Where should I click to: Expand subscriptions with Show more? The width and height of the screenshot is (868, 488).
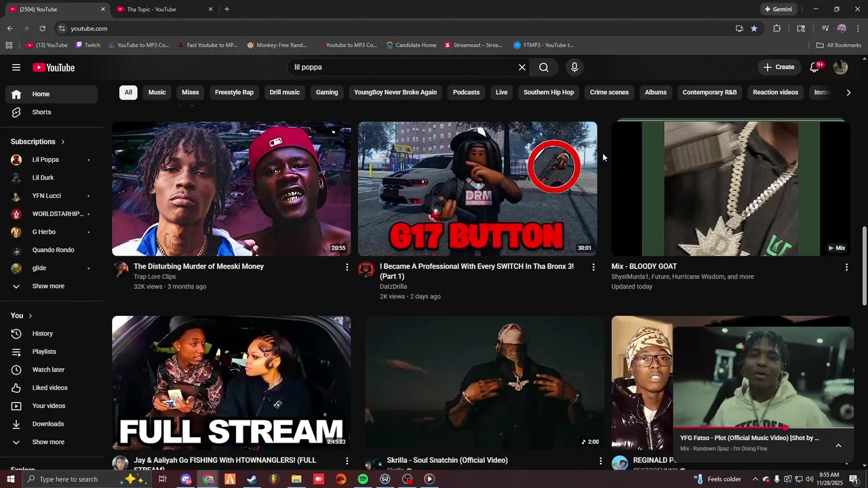[x=52, y=286]
